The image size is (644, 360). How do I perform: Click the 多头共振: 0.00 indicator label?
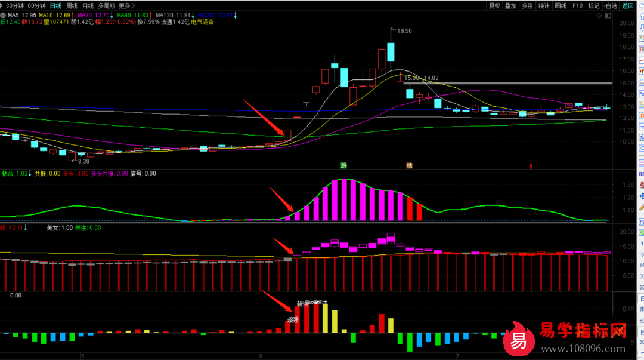coord(109,174)
